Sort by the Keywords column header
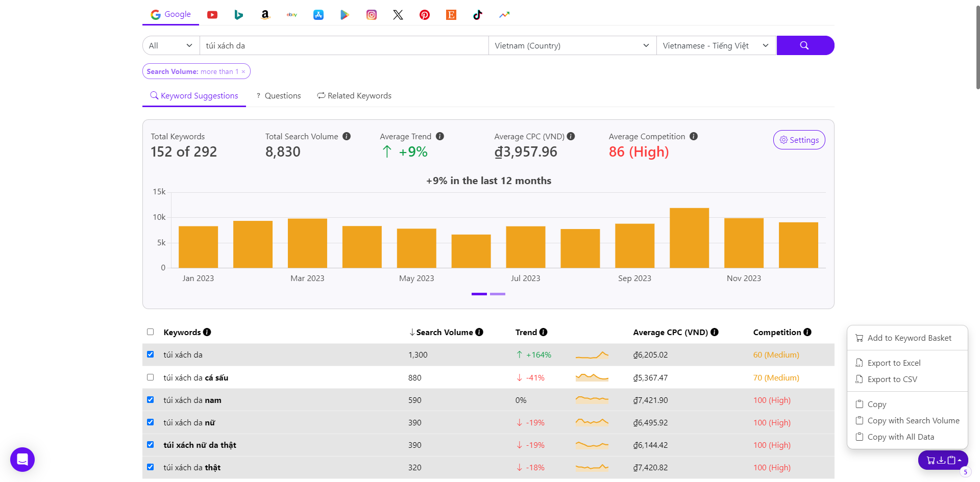Viewport: 980px width, 482px height. click(182, 332)
